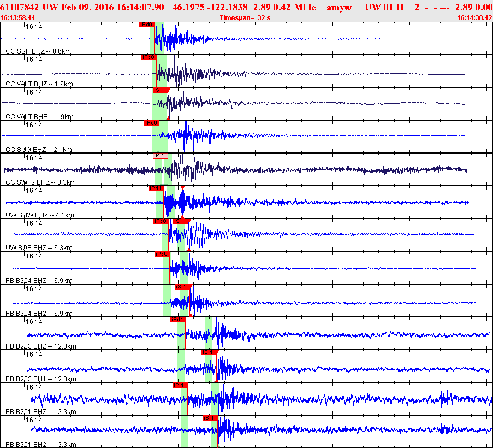Click the analyst name amyw in header

339,7
